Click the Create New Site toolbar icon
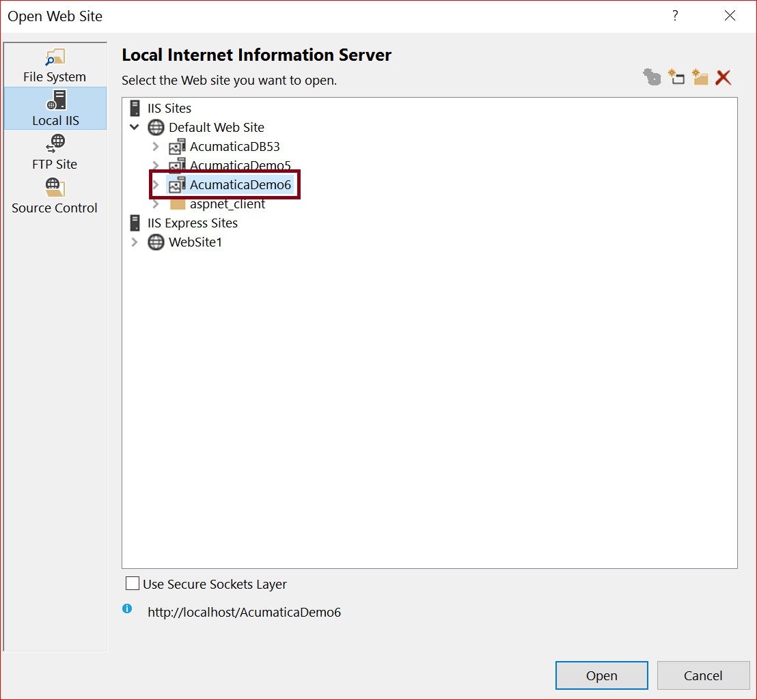The height and width of the screenshot is (700, 757). click(652, 77)
